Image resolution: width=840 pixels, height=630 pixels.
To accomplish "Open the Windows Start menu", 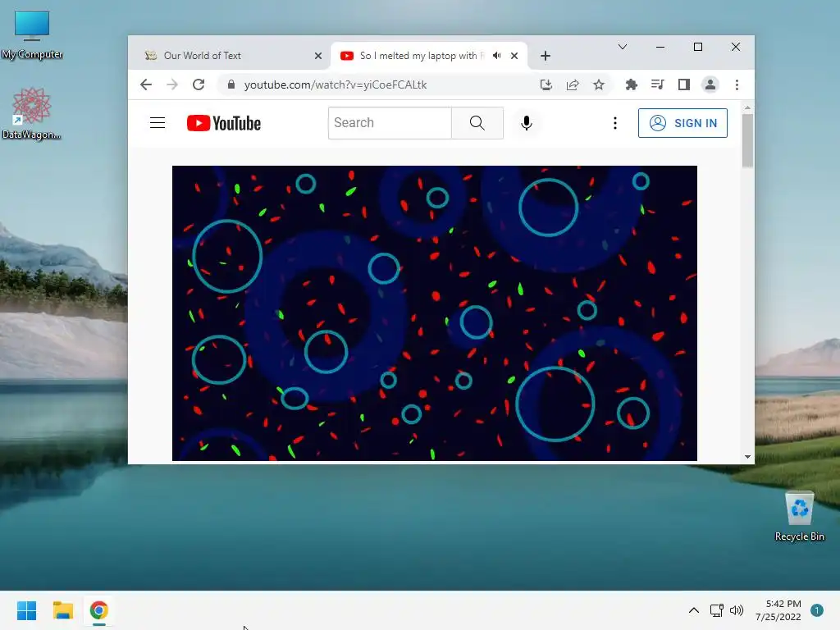I will point(27,610).
